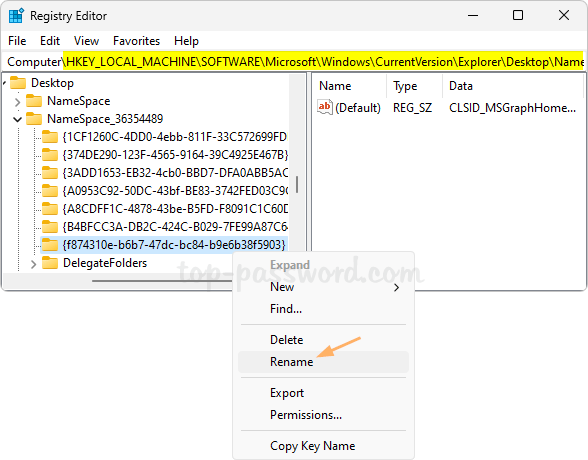588x460 pixels.
Task: Click folder icon of {1CF1260C-4DD0 key
Action: point(50,137)
